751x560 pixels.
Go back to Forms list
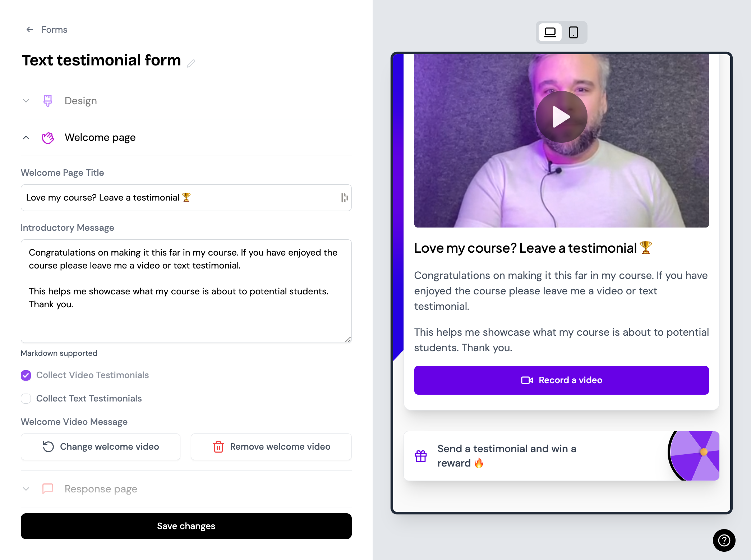click(54, 29)
